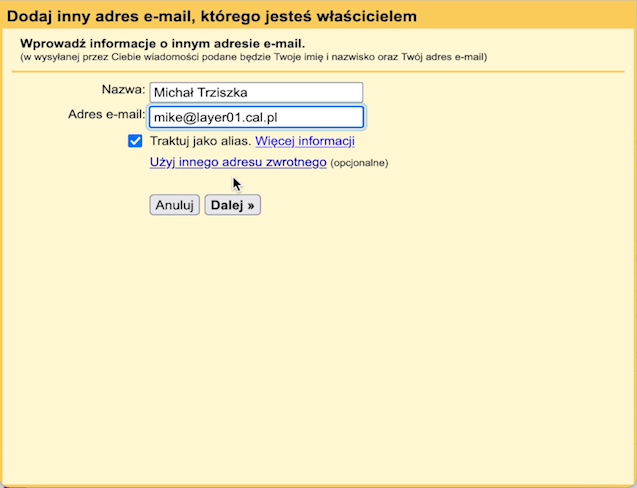This screenshot has width=637, height=488.
Task: Click the (opcjonalne) text
Action: click(359, 163)
